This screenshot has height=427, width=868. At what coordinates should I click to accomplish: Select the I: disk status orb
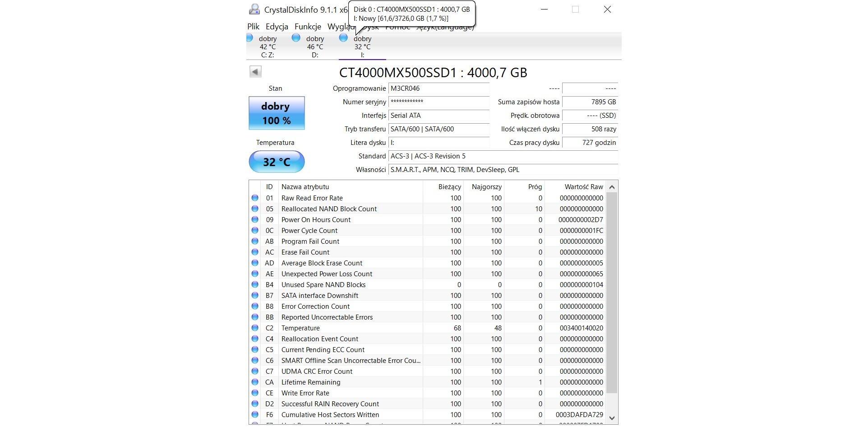click(343, 38)
